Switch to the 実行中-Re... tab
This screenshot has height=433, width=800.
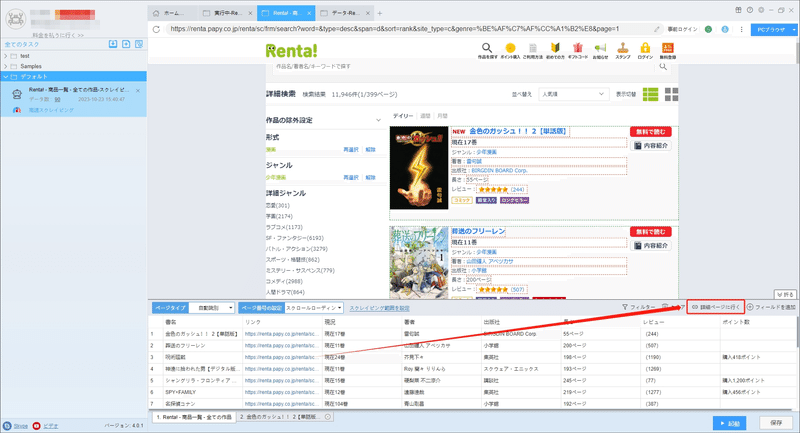[x=228, y=13]
